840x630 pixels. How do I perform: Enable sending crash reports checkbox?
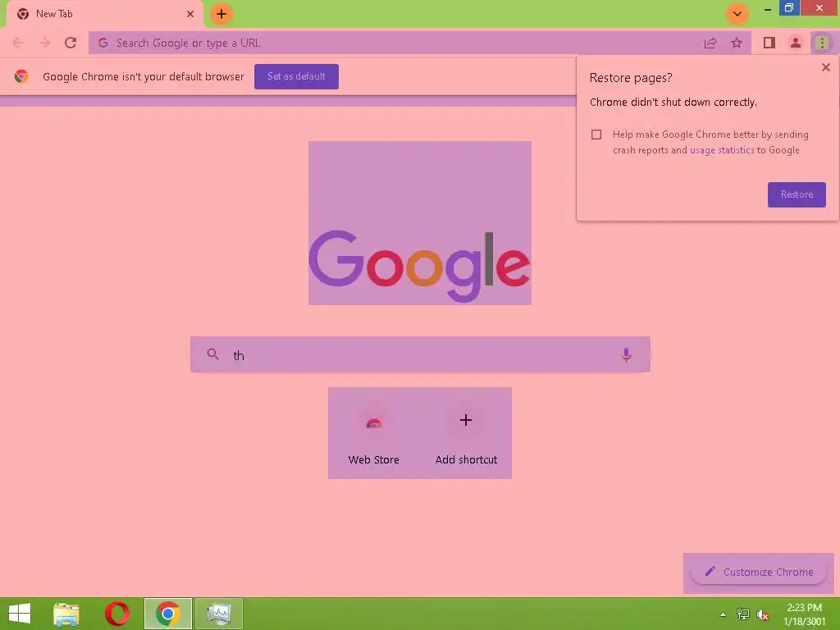click(x=596, y=135)
